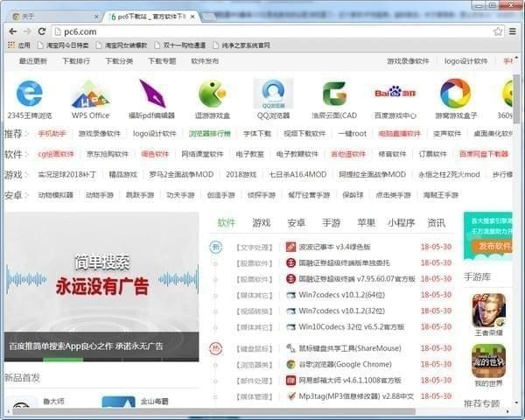This screenshot has height=420, width=525.
Task: Open Win7codecs v10.1.2(32位) link
Action: [342, 311]
